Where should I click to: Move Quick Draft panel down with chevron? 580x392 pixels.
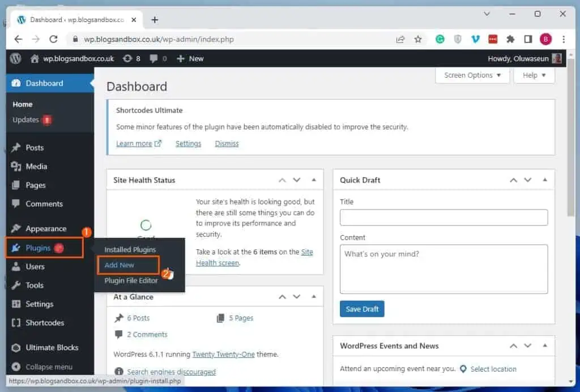coord(528,180)
